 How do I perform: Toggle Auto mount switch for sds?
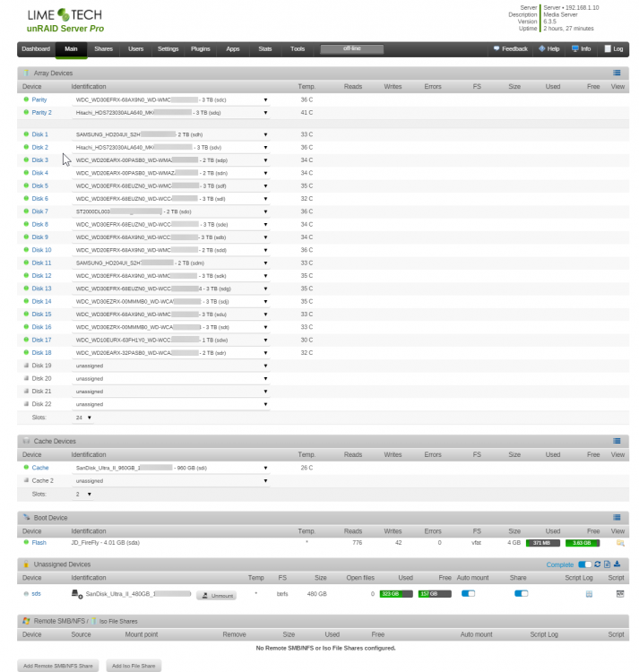tap(468, 593)
